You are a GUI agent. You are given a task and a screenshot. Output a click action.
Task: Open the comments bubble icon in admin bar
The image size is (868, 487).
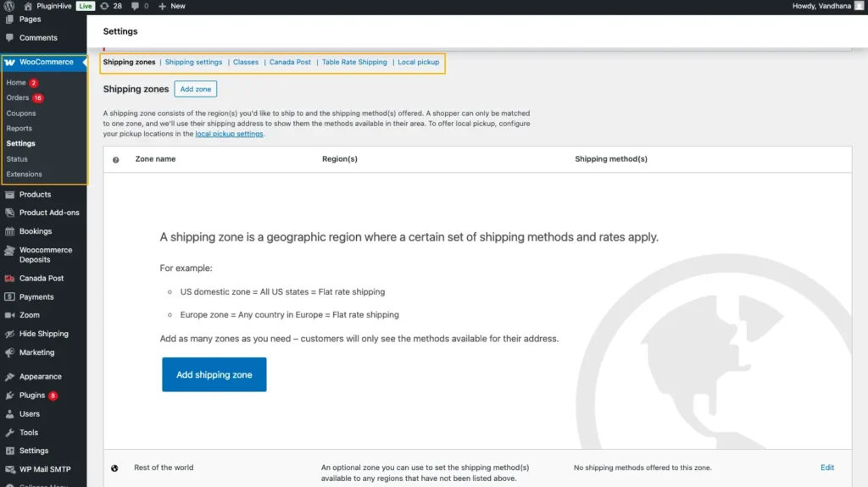[x=135, y=6]
